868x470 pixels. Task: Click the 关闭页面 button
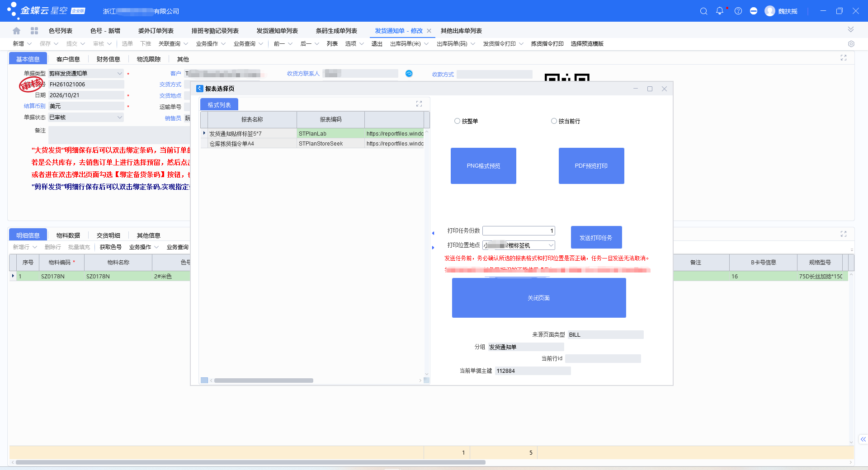click(x=539, y=298)
